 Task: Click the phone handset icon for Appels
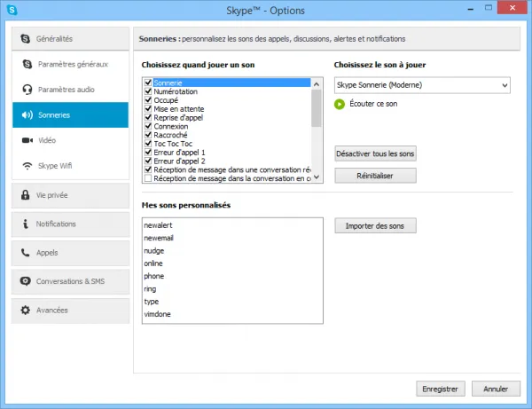(26, 253)
